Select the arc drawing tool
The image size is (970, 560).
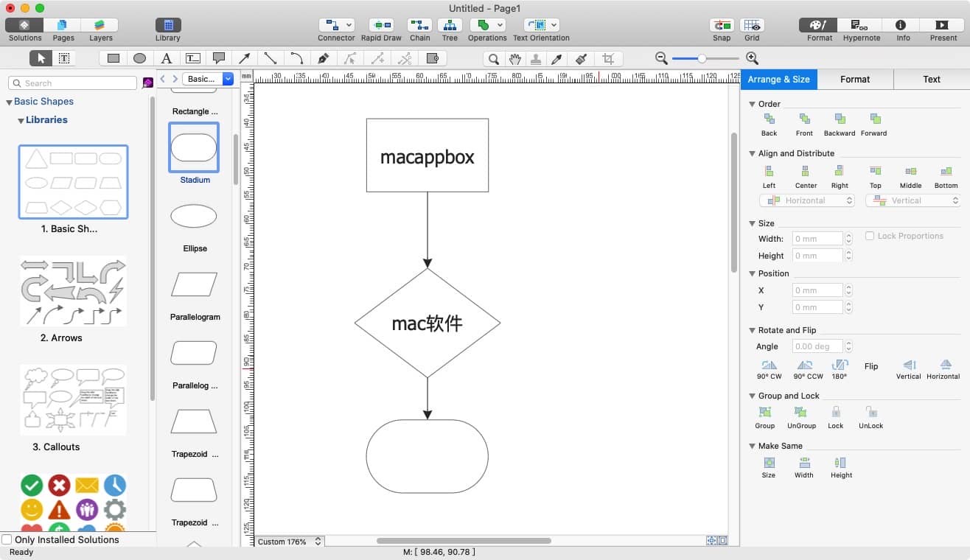[x=296, y=58]
